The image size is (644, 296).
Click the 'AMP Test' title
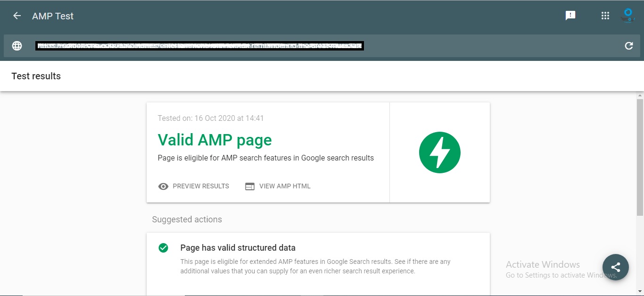click(53, 16)
